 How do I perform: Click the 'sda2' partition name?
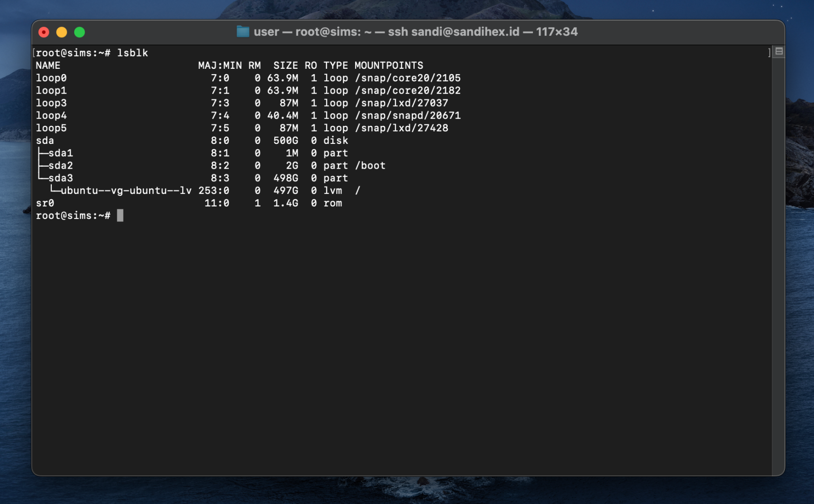[61, 166]
